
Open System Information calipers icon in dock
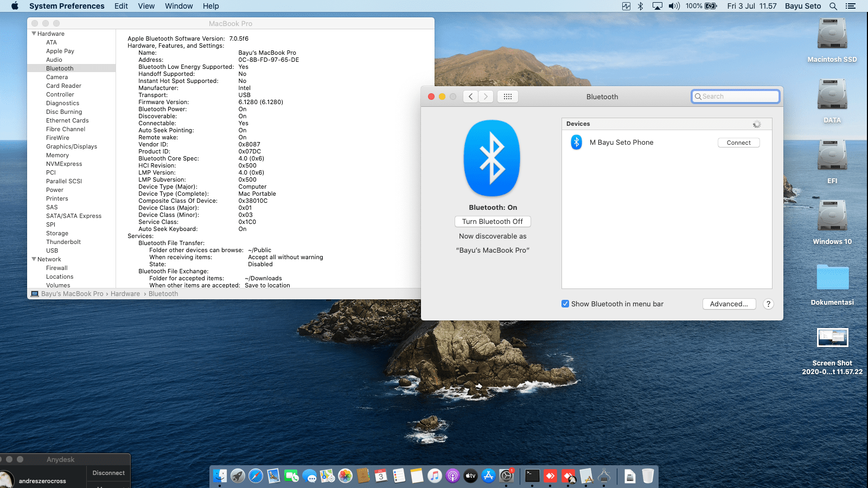pos(604,476)
